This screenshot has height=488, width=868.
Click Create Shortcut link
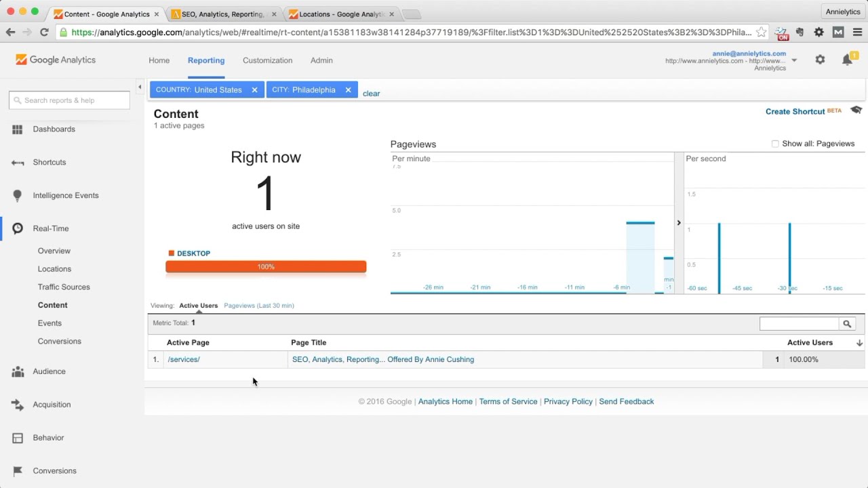[795, 112]
